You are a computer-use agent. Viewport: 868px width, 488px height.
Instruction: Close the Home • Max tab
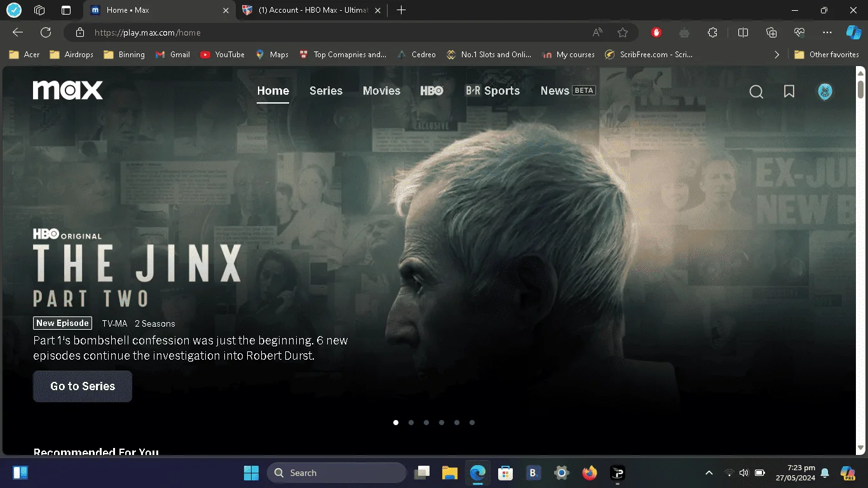pyautogui.click(x=226, y=10)
